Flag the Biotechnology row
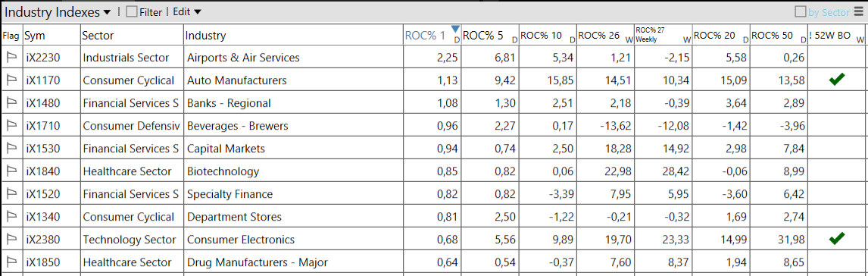This screenshot has height=276, width=868. pos(11,171)
